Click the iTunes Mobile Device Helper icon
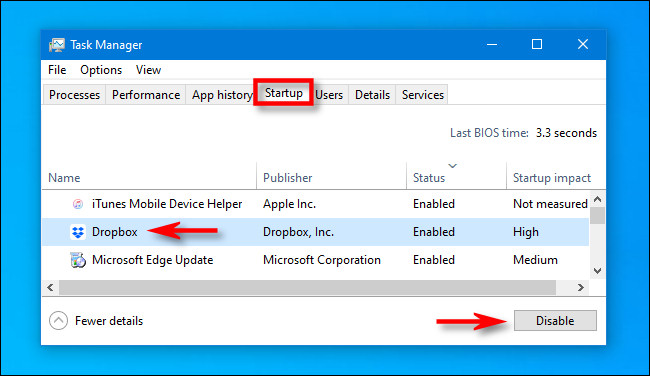 tap(78, 204)
